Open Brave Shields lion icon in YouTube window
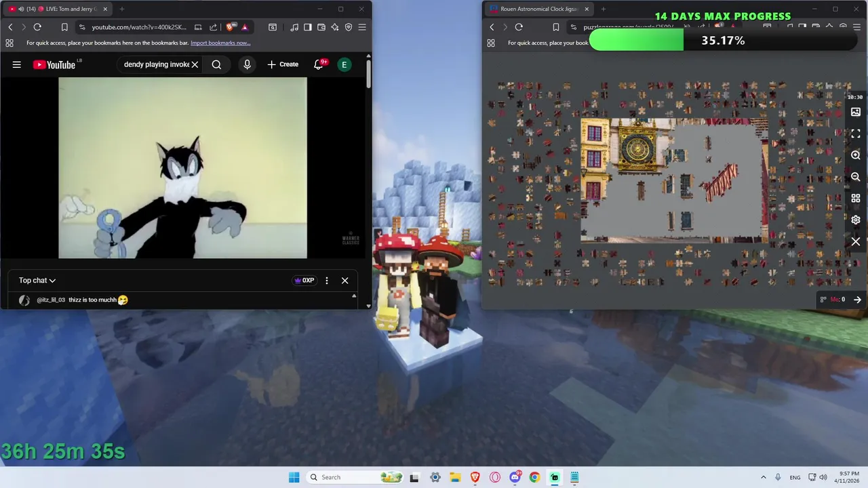The image size is (868, 488). [230, 27]
